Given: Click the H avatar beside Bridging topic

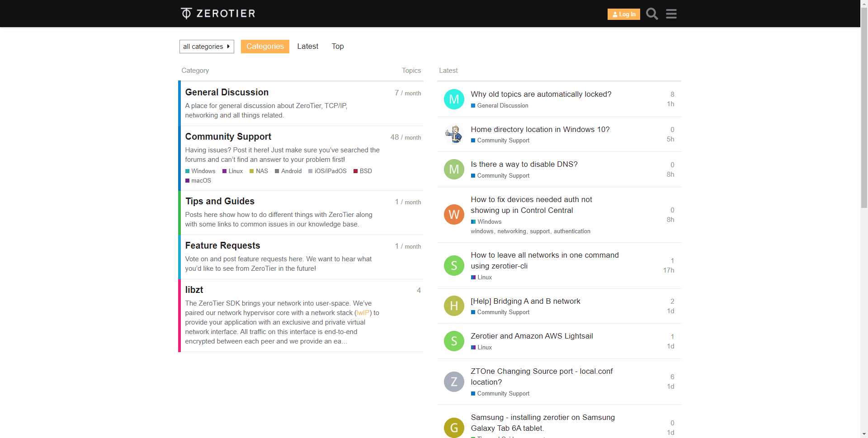Looking at the screenshot, I should (454, 306).
